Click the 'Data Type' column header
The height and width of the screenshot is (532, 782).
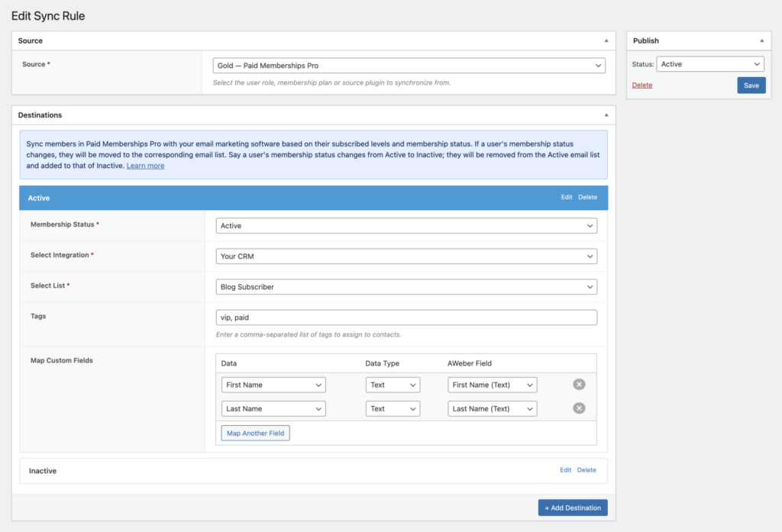pos(382,363)
